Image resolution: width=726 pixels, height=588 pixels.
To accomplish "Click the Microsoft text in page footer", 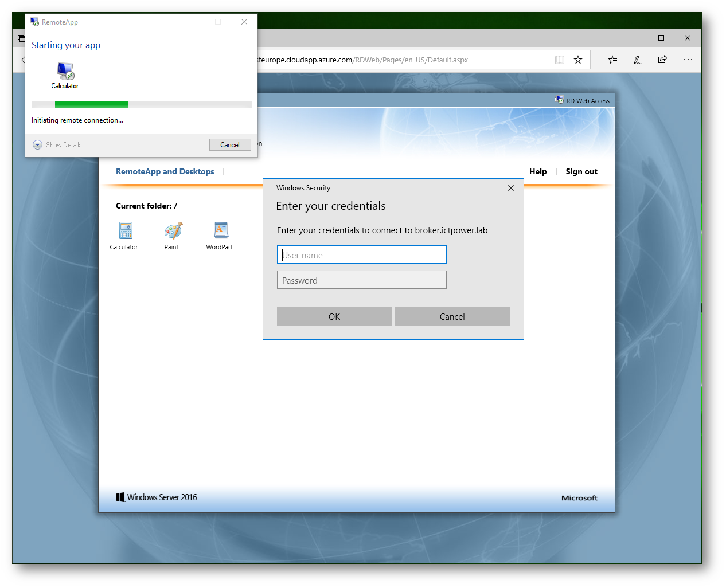I will click(579, 498).
